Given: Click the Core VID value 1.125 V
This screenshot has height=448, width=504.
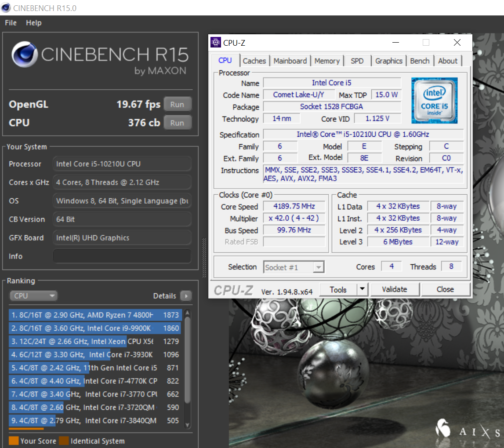Looking at the screenshot, I should 377,119.
